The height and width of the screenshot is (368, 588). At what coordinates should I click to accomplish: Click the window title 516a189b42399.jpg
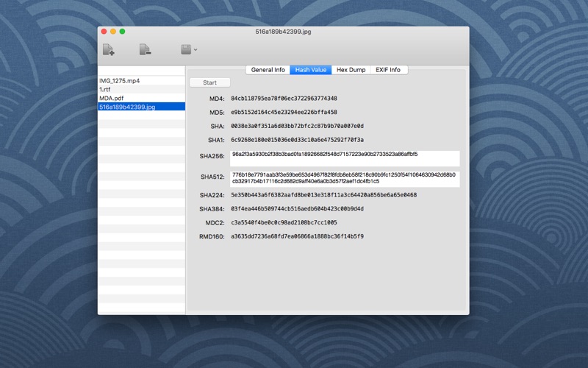pos(283,32)
